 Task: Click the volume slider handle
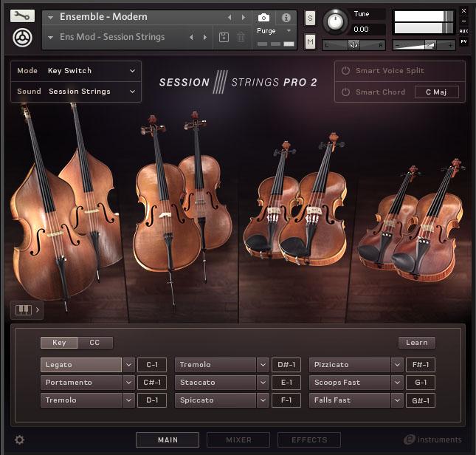(x=430, y=46)
